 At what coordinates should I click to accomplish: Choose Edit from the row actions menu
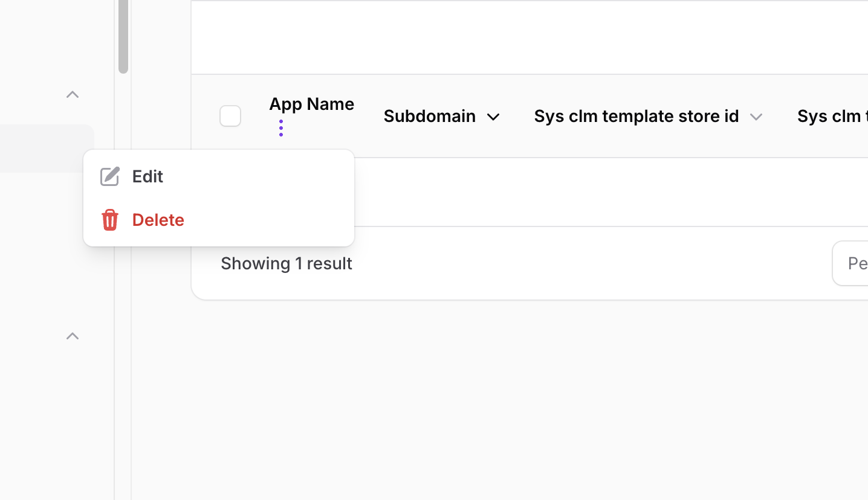(x=148, y=176)
